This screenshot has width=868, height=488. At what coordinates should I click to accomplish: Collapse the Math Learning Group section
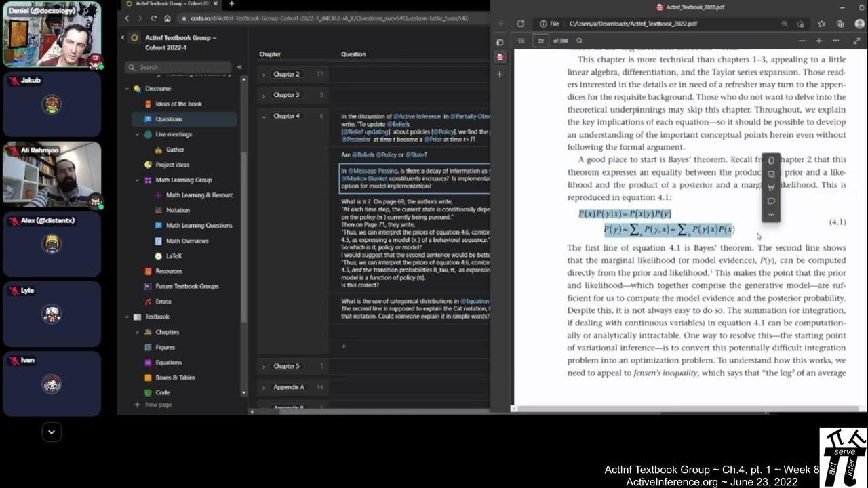tap(138, 180)
